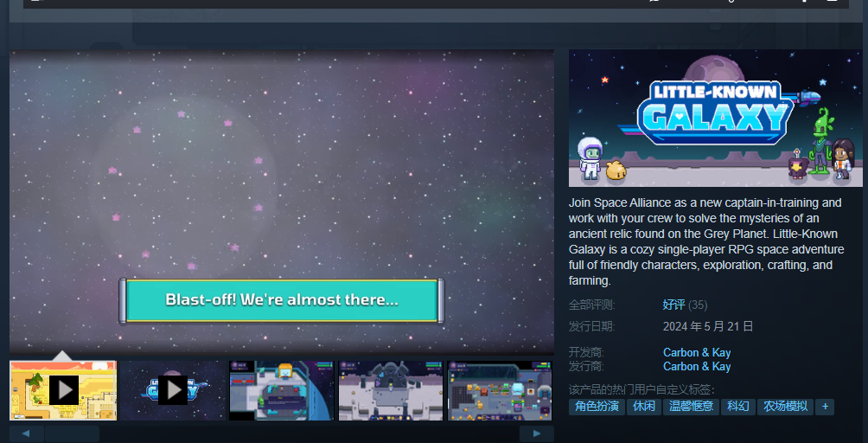Click the 该产品的热门用户自定义标签 label

click(641, 390)
